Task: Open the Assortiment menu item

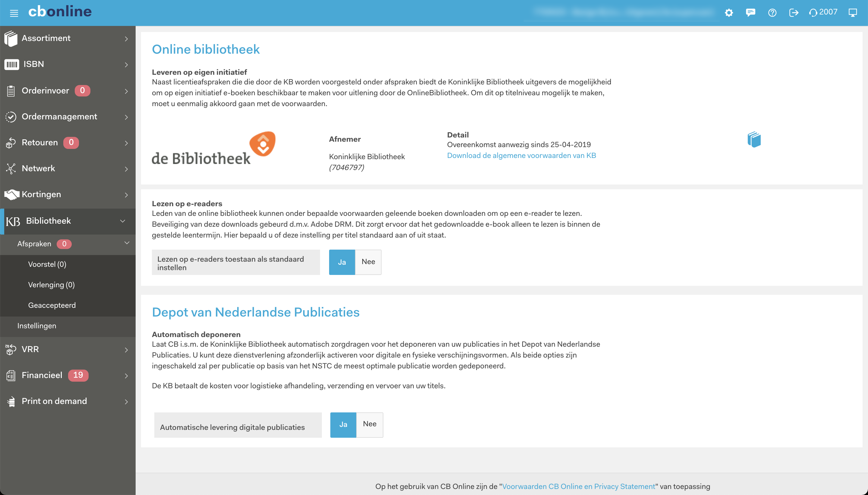Action: (x=68, y=38)
